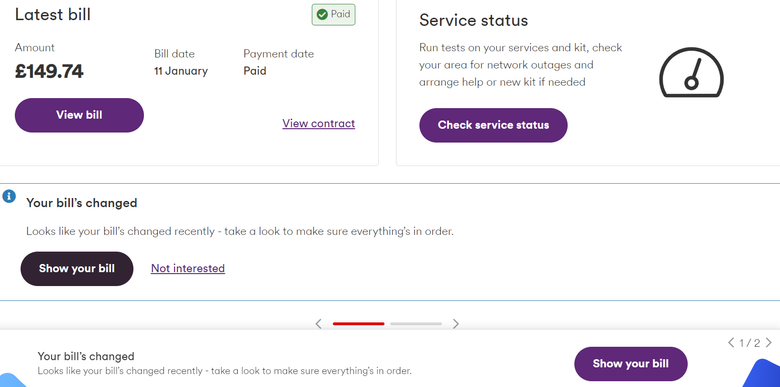Click left chevron beside 1 / 2 counter
The height and width of the screenshot is (387, 780).
tap(731, 342)
